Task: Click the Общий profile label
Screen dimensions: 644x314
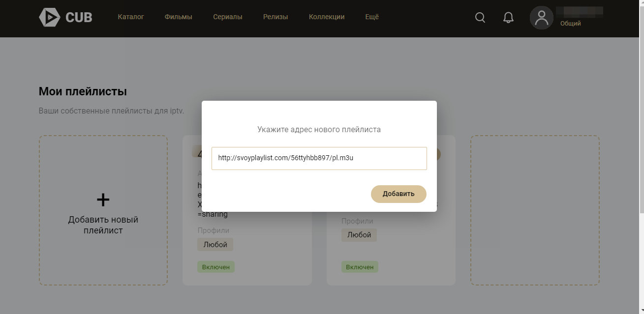Action: click(570, 24)
